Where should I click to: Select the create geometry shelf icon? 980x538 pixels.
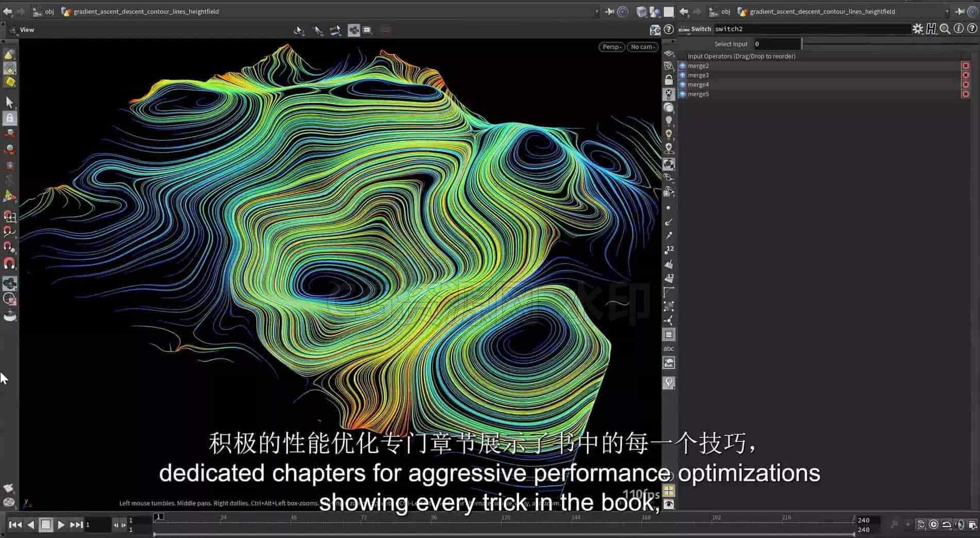coord(9,55)
